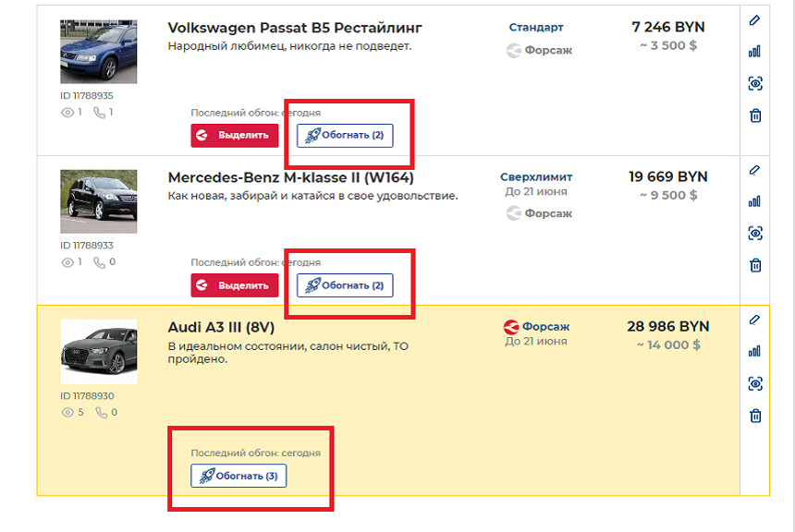Click Обогнать (2) for Volkswagen Passat
Image resolution: width=795 pixels, height=532 pixels.
[345, 135]
